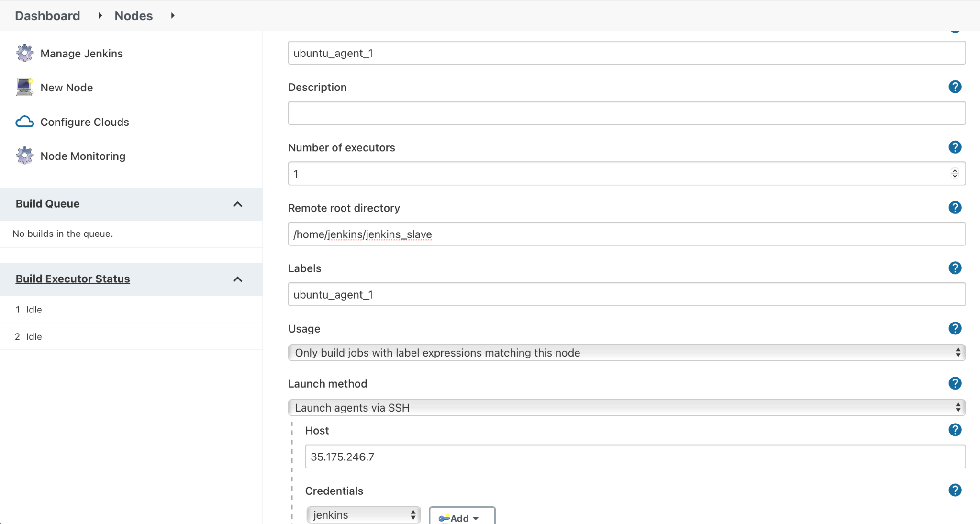Open the Build Executor Status link
Screen dimensions: 980x524
[x=73, y=279]
